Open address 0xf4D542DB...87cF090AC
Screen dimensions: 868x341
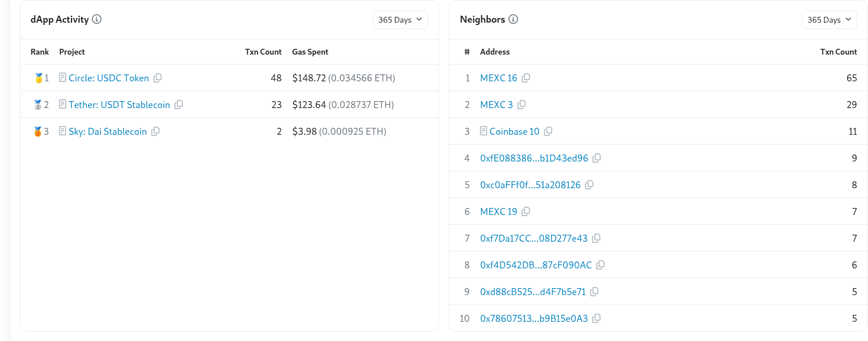(535, 265)
